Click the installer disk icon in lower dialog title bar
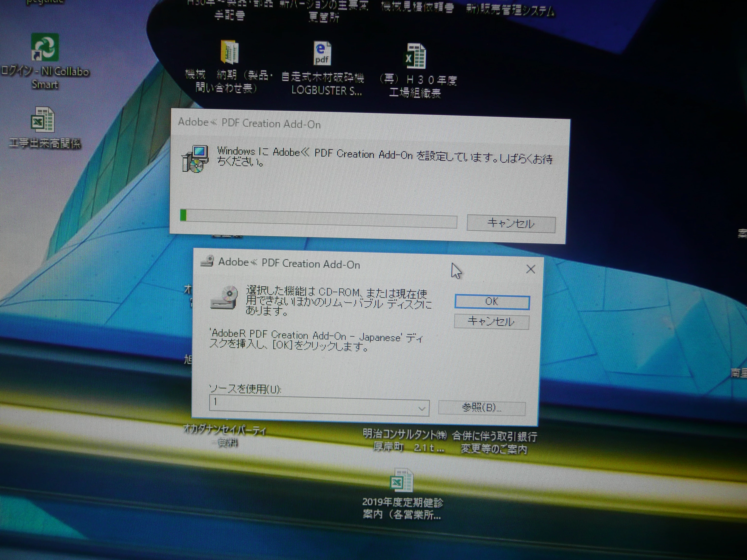 [207, 261]
